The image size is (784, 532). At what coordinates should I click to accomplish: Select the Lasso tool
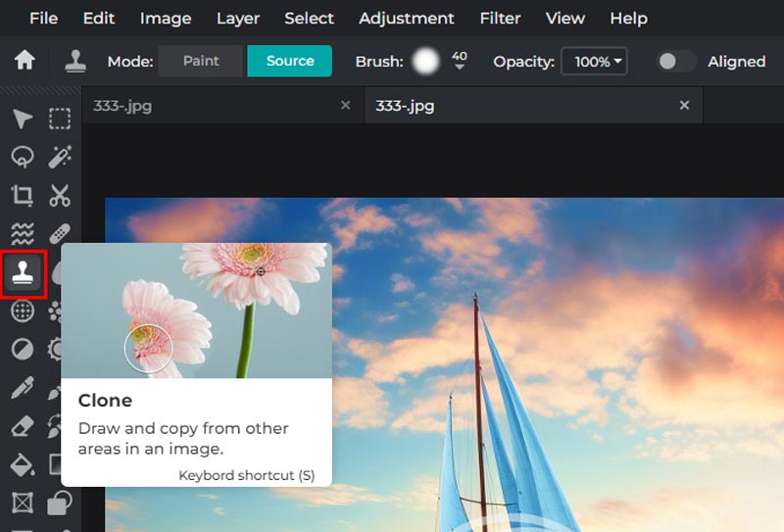coord(23,157)
